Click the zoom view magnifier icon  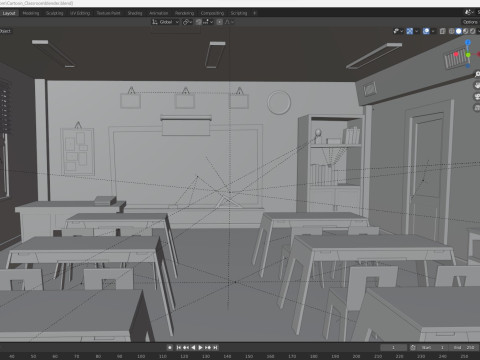[477, 74]
